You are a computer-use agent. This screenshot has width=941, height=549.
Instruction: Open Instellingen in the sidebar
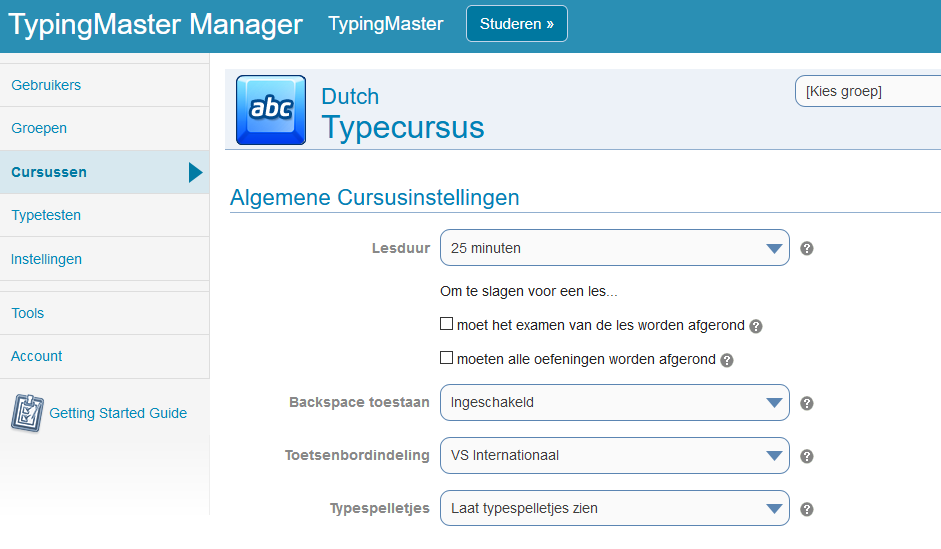point(104,259)
